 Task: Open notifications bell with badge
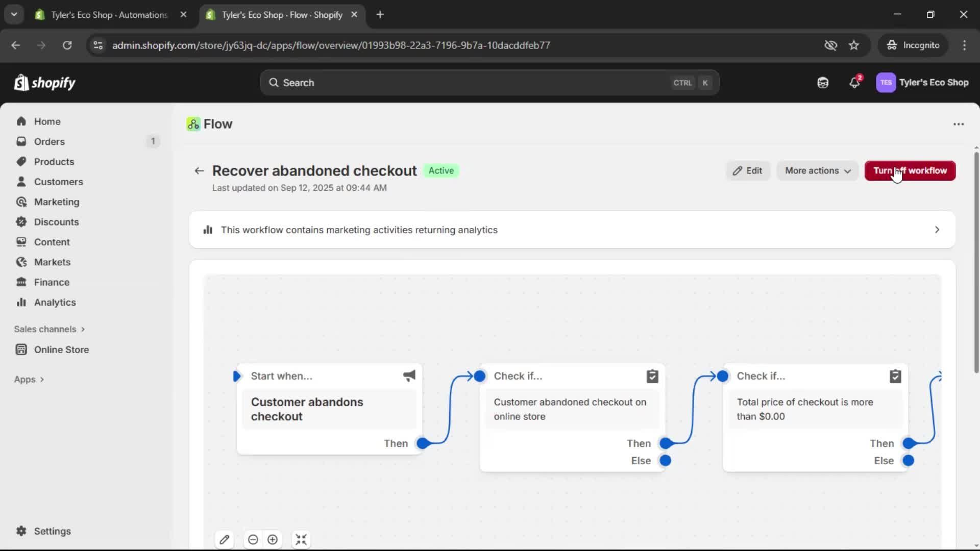click(x=854, y=82)
